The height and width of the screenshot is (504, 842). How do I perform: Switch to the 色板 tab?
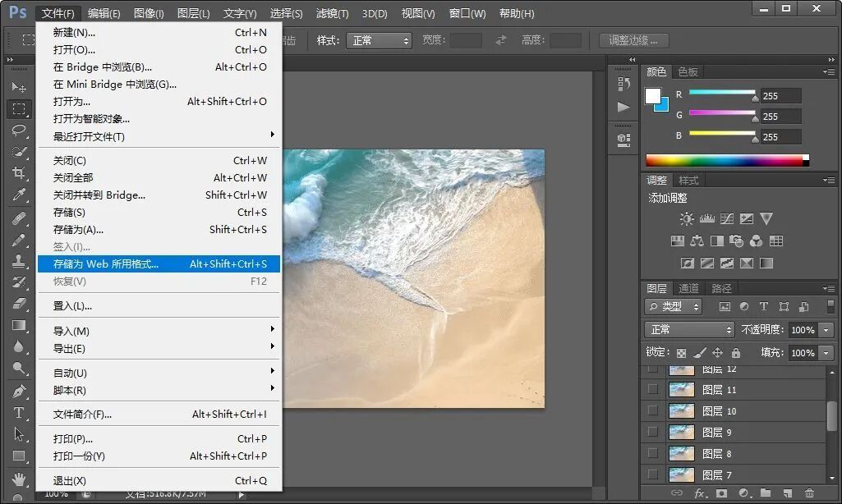[x=688, y=72]
